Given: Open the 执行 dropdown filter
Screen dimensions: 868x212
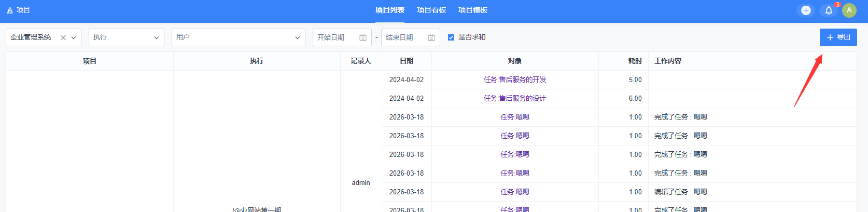Looking at the screenshot, I should click(x=126, y=37).
